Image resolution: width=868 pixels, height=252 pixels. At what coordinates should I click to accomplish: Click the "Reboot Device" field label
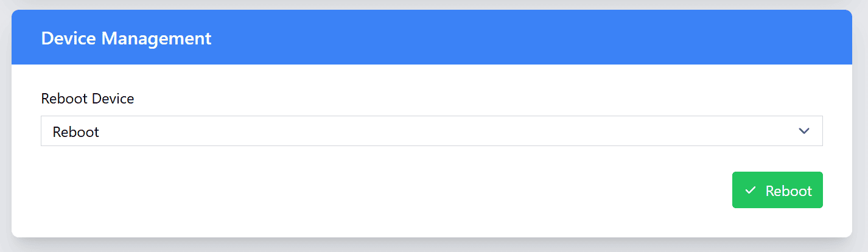pos(88,99)
